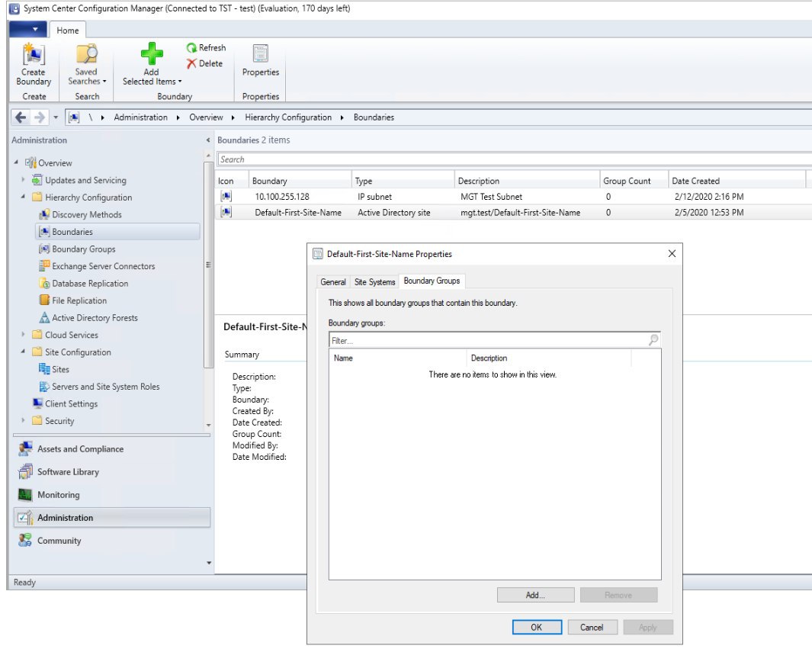Click 'Active Directory site' type cell
This screenshot has height=649, width=812.
coord(394,212)
